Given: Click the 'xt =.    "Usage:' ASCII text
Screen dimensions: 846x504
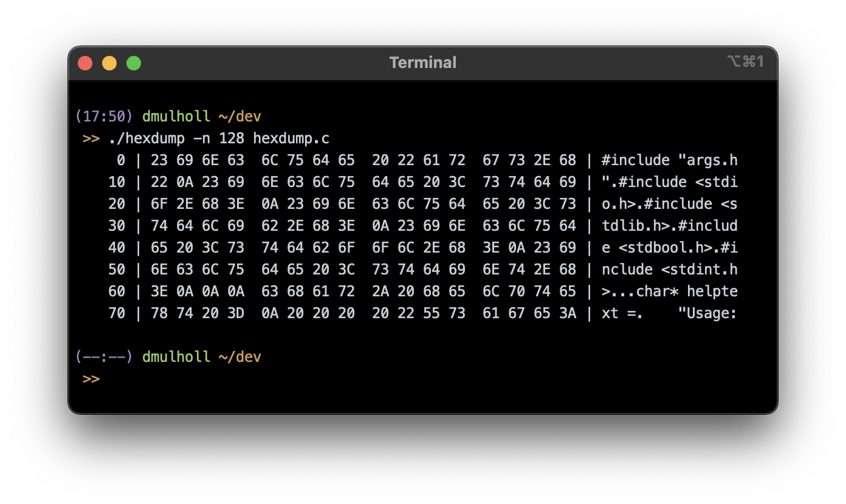Looking at the screenshot, I should pyautogui.click(x=670, y=313).
